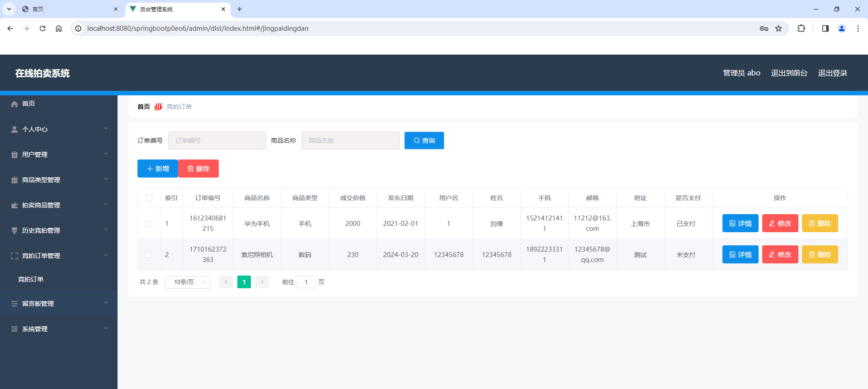The width and height of the screenshot is (868, 389).
Task: Click the 退出到前台 link
Action: [789, 73]
